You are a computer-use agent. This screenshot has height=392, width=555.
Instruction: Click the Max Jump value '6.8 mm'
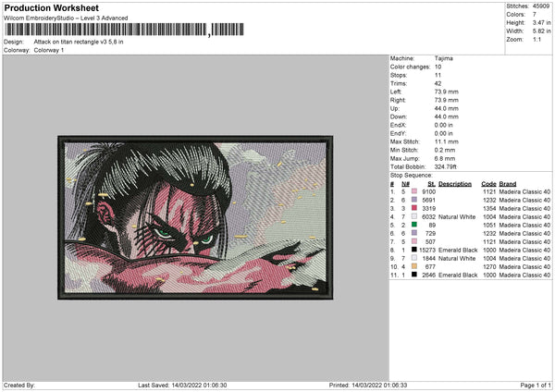(445, 158)
